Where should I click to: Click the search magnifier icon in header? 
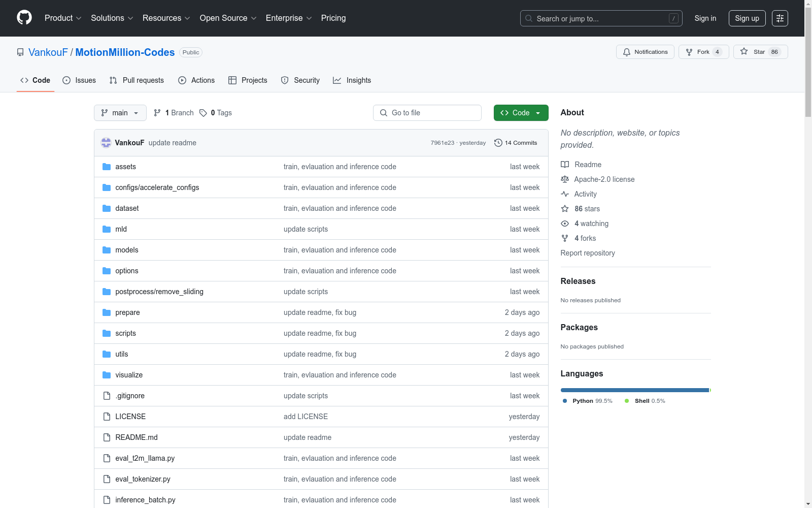click(529, 18)
